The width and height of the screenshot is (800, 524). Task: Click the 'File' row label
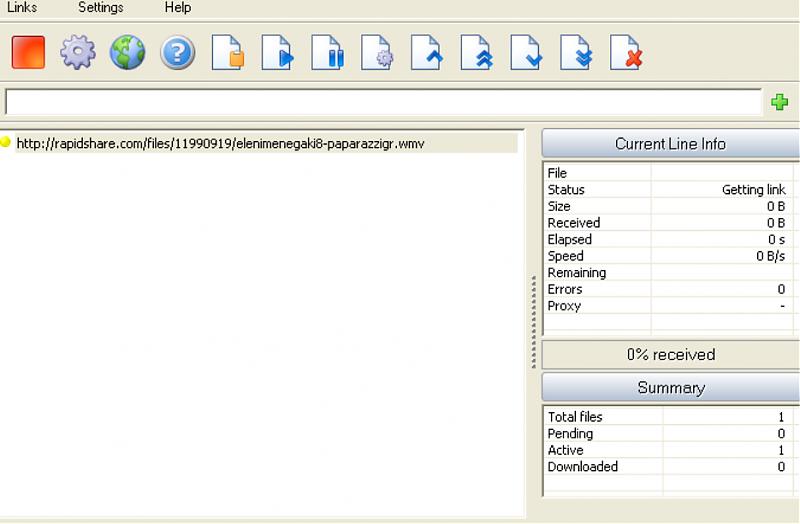(557, 173)
